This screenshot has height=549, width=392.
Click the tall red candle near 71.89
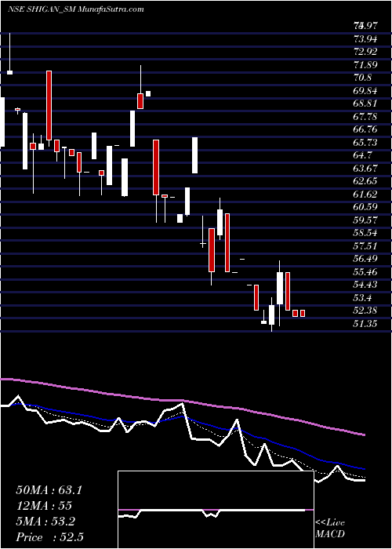(49, 105)
